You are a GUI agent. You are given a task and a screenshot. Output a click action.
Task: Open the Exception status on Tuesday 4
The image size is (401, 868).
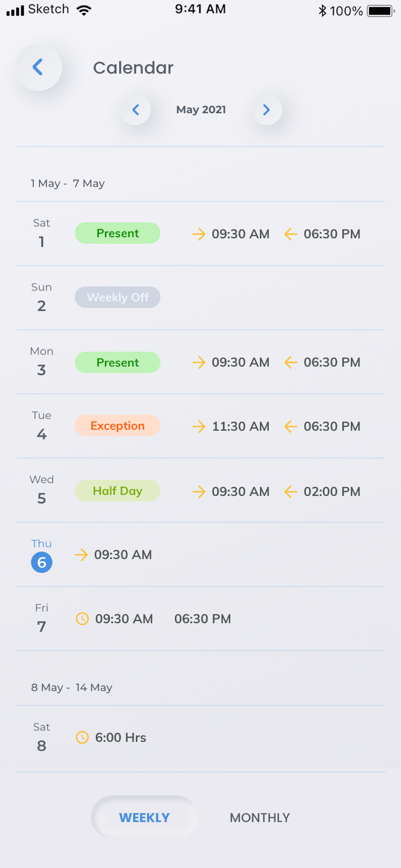tap(117, 426)
